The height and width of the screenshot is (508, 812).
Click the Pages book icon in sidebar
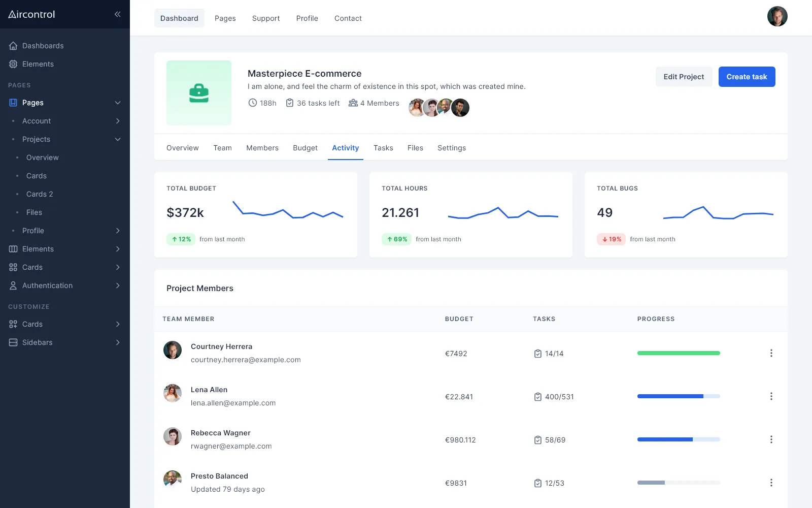[x=13, y=103]
